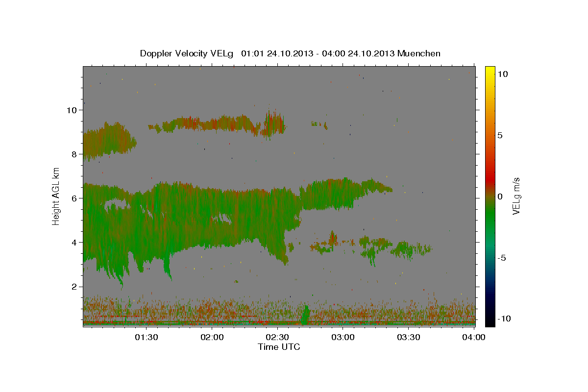Screen dimensions: 588x392
Task: Click the colorbar value label 10
Action: (x=503, y=73)
